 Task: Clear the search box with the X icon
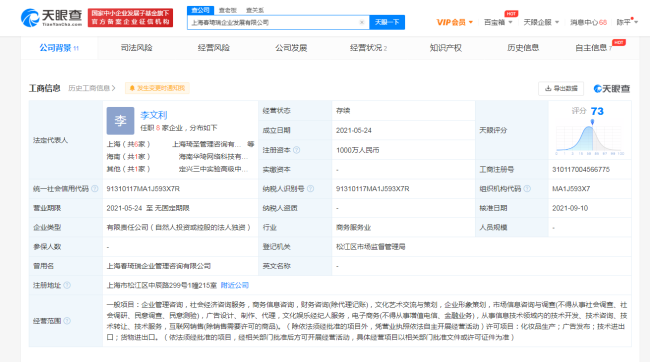[361, 22]
